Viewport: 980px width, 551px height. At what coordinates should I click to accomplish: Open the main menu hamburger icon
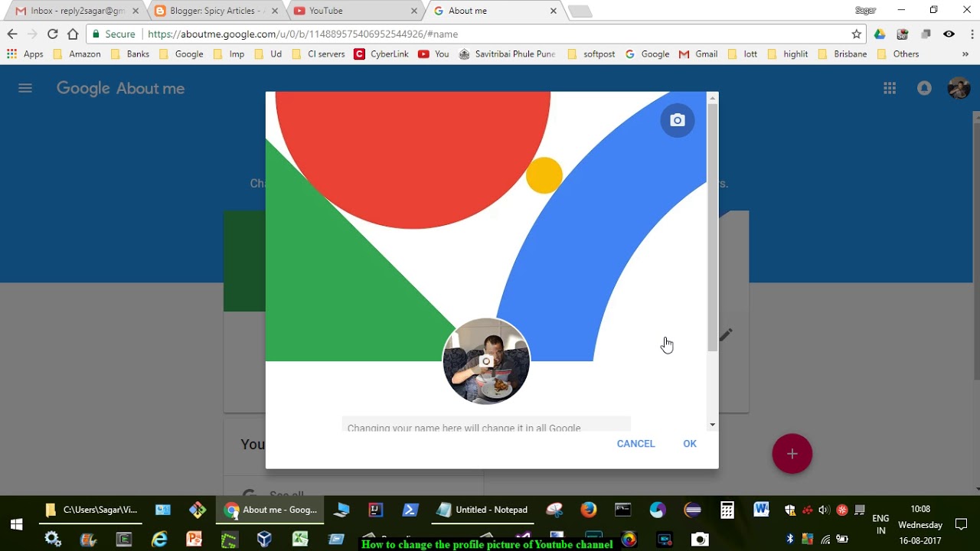[25, 88]
